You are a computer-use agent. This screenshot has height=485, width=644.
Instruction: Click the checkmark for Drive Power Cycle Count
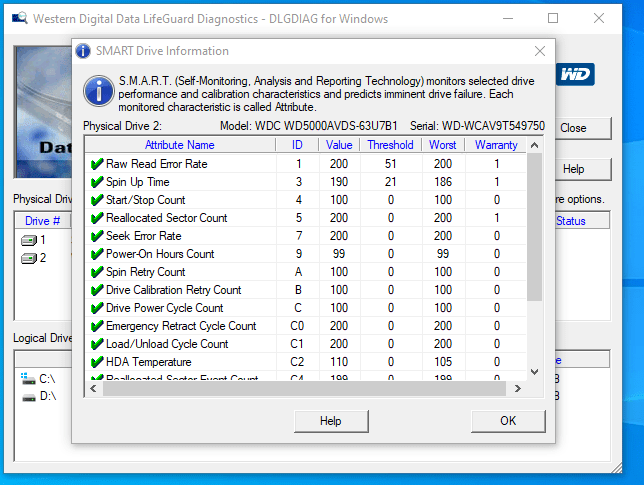pyautogui.click(x=97, y=308)
